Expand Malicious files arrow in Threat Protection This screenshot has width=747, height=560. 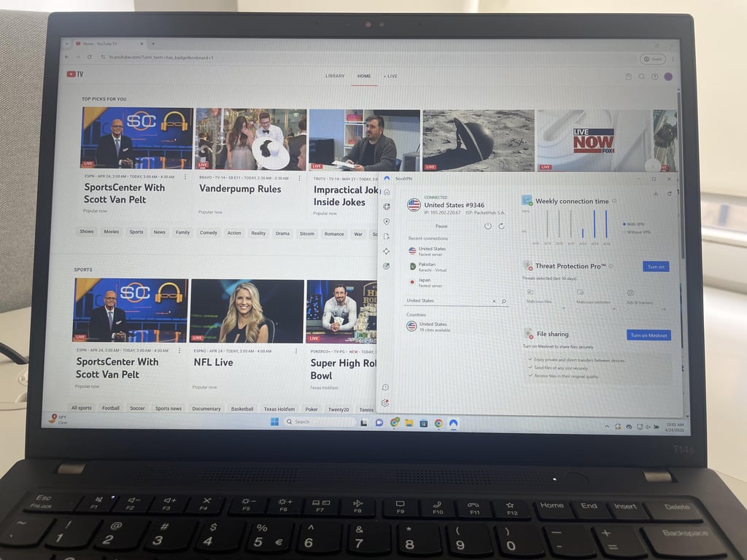point(564,308)
